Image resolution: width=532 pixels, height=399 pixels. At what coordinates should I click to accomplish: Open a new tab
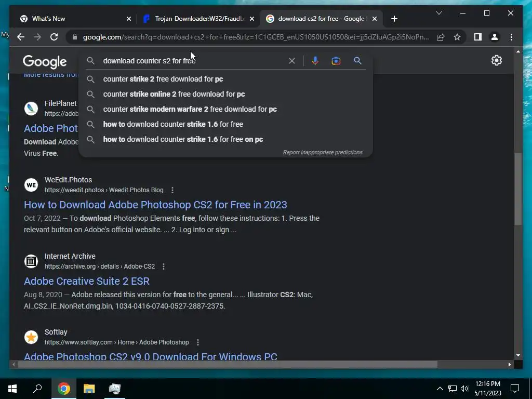pos(394,19)
